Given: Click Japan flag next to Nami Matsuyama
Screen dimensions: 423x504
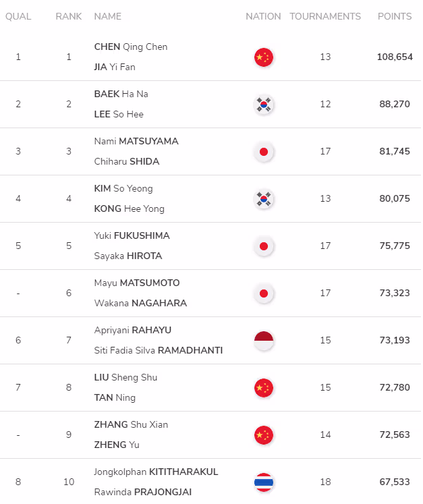Looking at the screenshot, I should coord(264,152).
